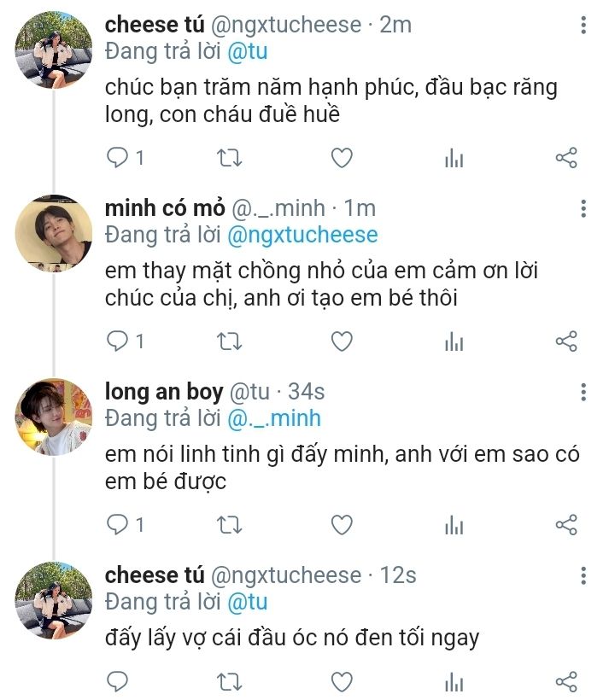The height and width of the screenshot is (700, 615).
Task: View analytics of the last cheese tú tweet
Action: click(454, 680)
